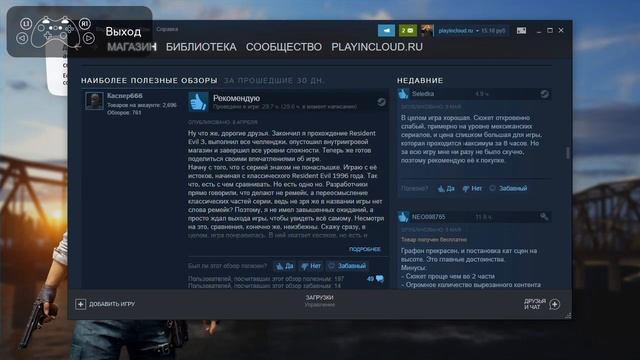This screenshot has width=640, height=360.
Task: Click the friends chat plus bubble icon
Action: click(x=554, y=304)
